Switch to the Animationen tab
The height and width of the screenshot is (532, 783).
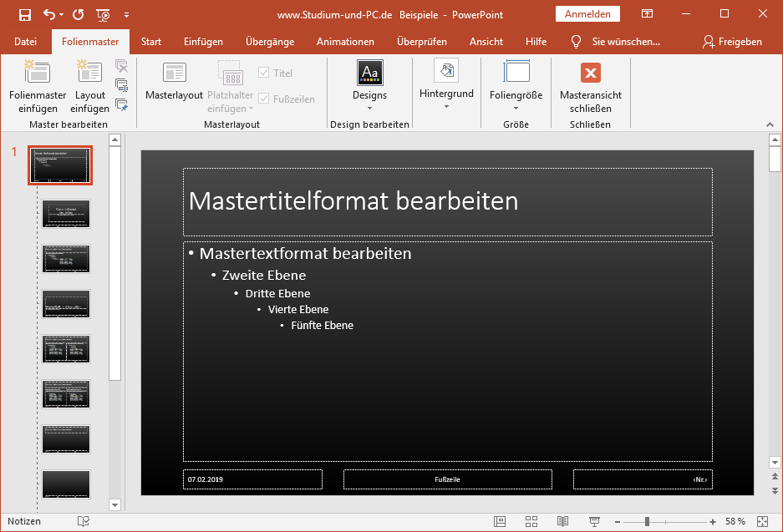tap(345, 42)
